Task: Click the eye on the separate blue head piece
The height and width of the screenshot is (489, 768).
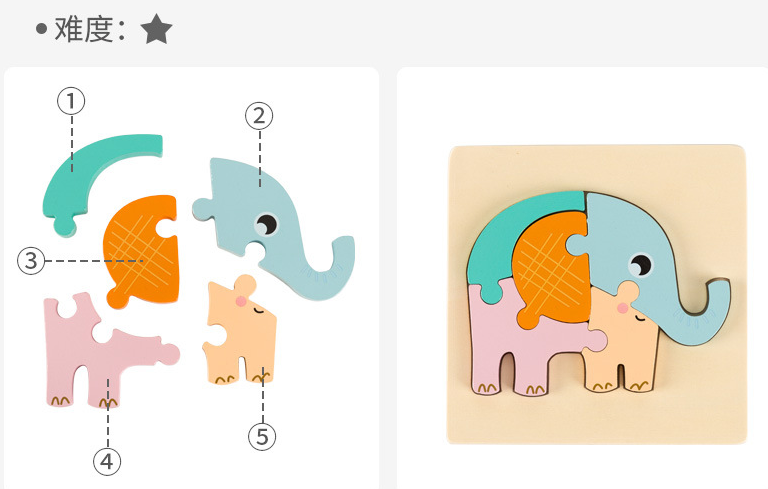Action: pyautogui.click(x=266, y=225)
